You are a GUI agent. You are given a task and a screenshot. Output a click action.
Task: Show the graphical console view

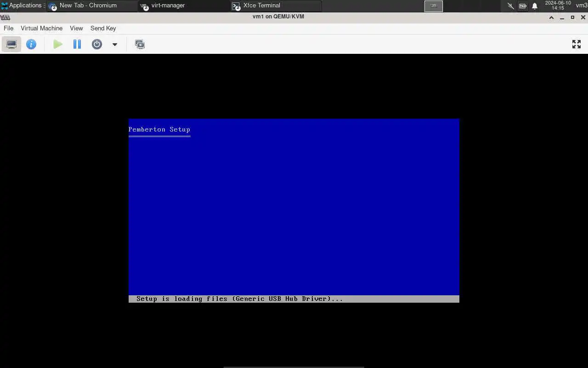point(11,44)
